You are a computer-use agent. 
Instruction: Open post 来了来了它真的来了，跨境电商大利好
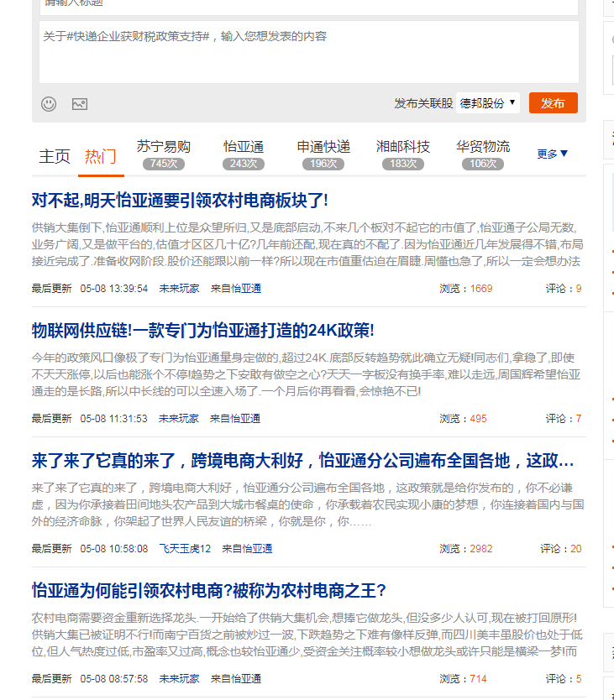pos(303,461)
